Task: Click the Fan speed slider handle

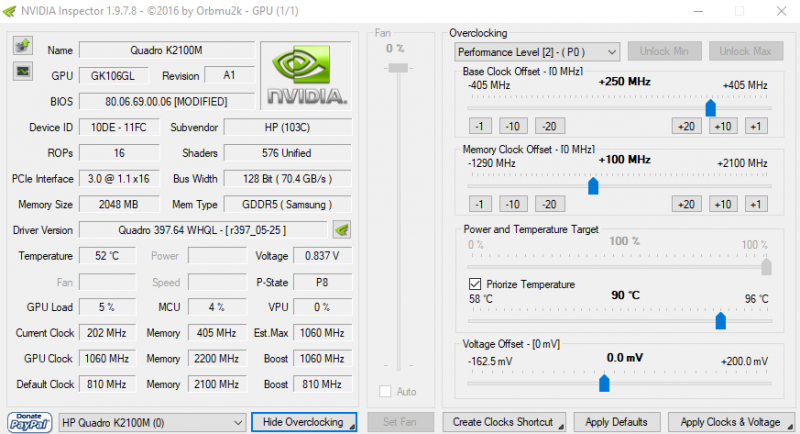Action: click(x=398, y=68)
